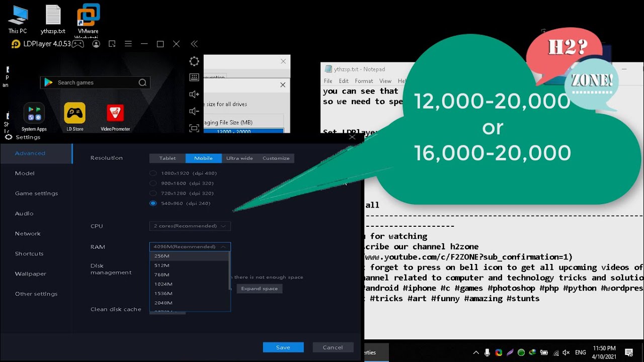644x362 pixels.
Task: Show hidden tray icons chevron
Action: pos(476,352)
